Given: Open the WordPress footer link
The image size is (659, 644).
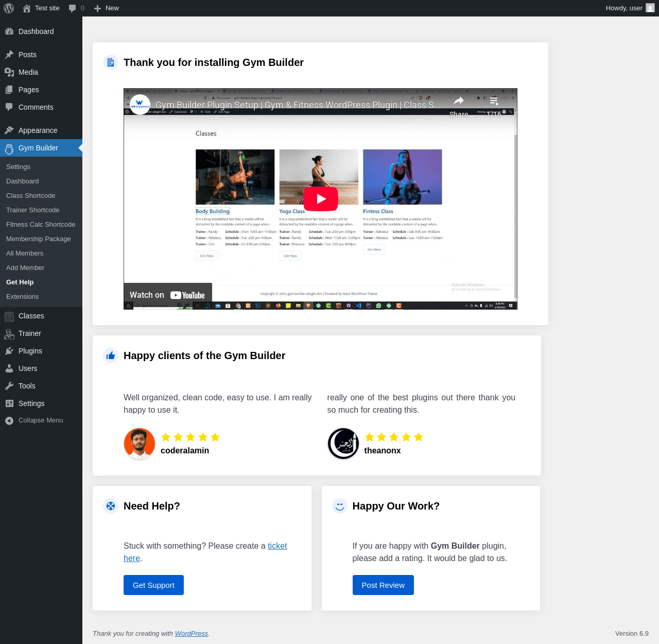Looking at the screenshot, I should pos(192,634).
